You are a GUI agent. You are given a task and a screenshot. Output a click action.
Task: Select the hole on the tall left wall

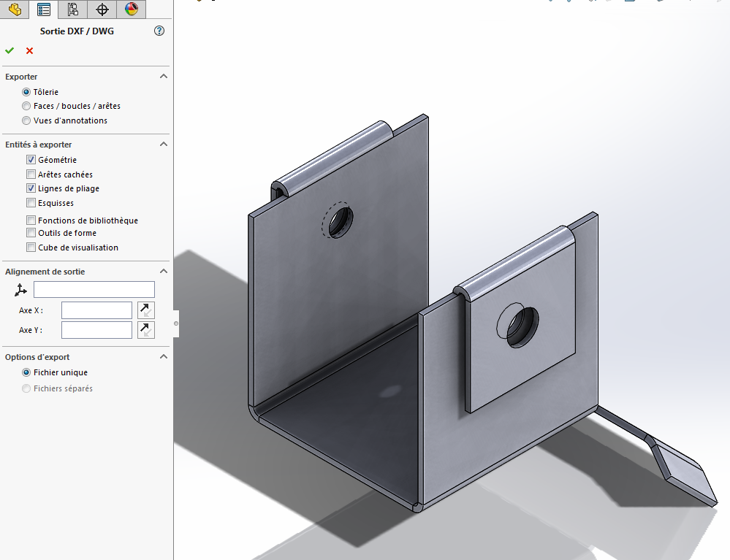pyautogui.click(x=341, y=223)
